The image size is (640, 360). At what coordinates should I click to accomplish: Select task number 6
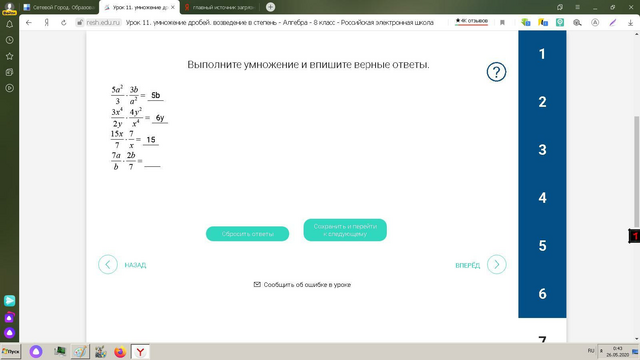click(542, 293)
